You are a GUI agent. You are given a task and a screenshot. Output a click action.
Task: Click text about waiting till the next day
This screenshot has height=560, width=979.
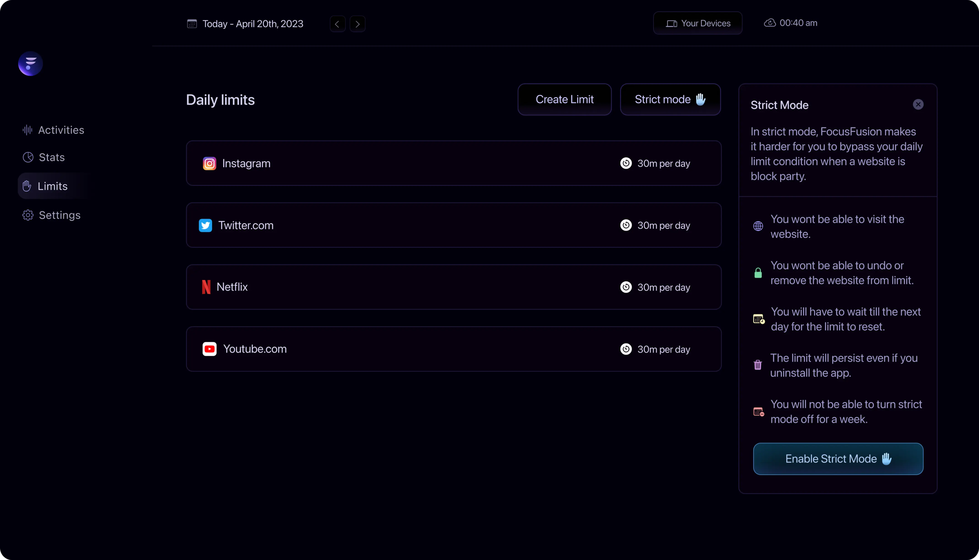(845, 319)
